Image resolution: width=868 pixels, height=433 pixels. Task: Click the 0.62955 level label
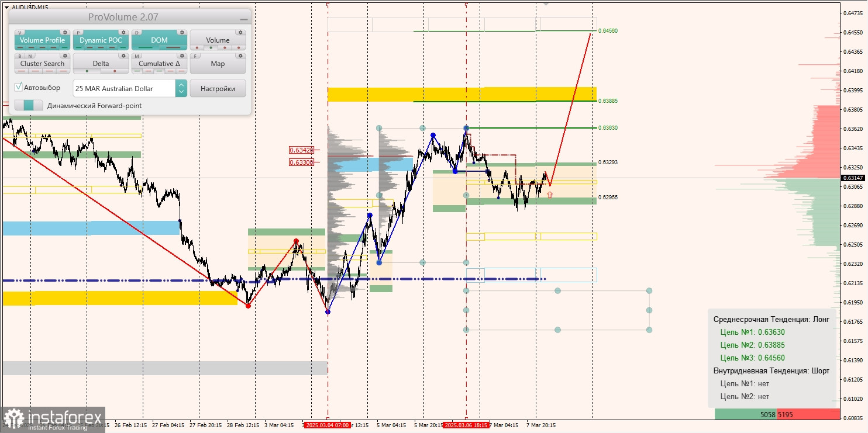(608, 197)
